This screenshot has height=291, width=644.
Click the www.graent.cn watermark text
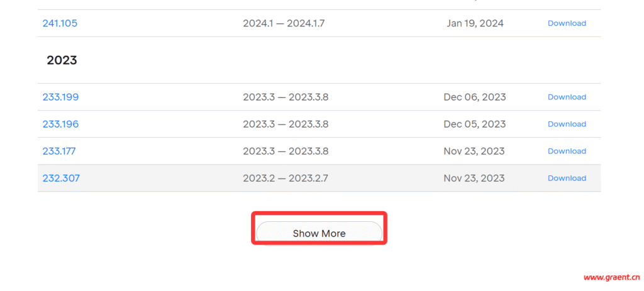611,277
